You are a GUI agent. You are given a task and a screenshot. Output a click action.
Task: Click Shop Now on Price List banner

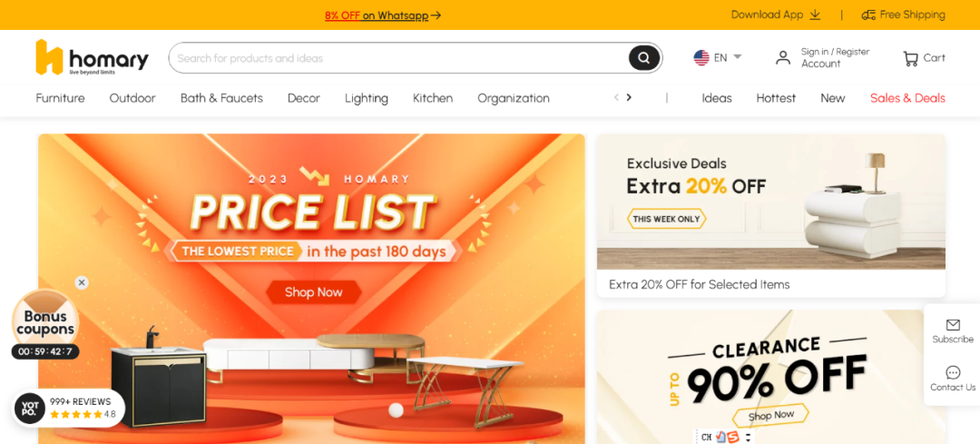tap(314, 292)
